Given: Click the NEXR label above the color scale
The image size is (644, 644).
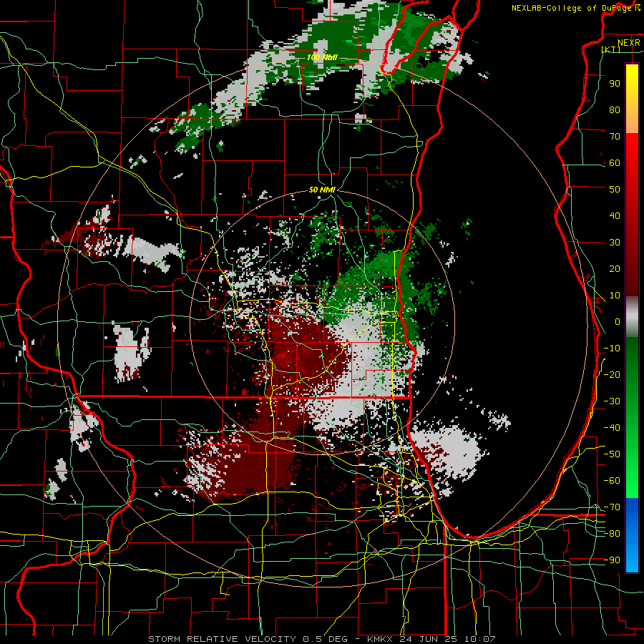Looking at the screenshot, I should pos(628,43).
